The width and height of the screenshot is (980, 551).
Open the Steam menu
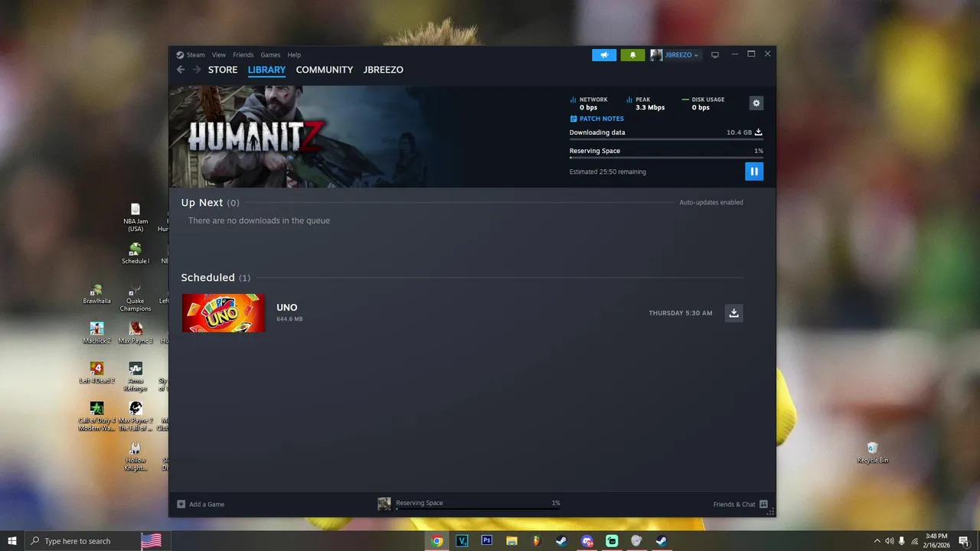click(195, 55)
